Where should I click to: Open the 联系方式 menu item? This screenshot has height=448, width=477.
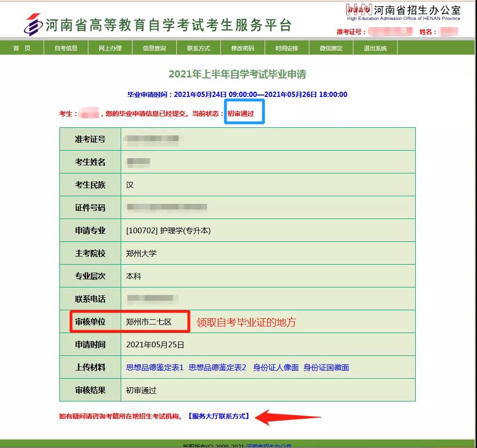(x=199, y=48)
